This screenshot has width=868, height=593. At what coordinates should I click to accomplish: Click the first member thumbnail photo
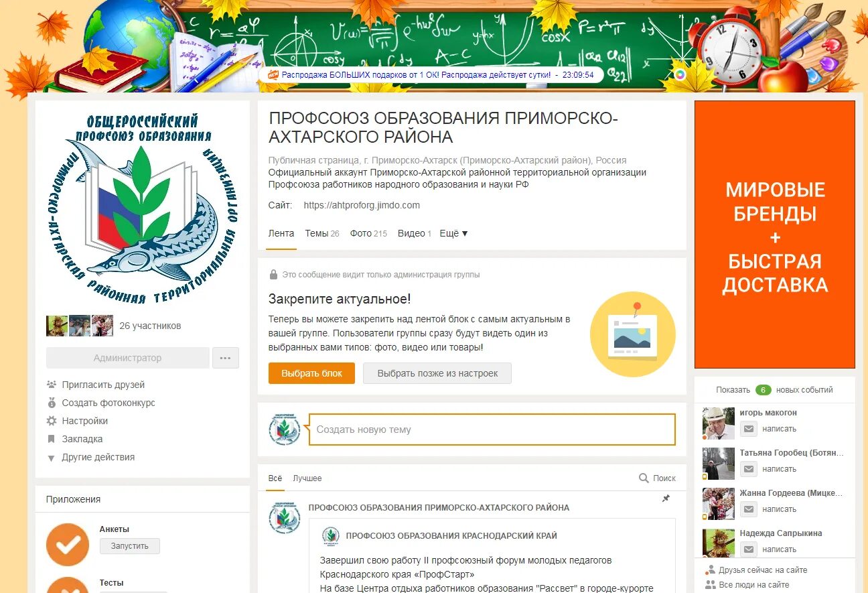point(57,326)
